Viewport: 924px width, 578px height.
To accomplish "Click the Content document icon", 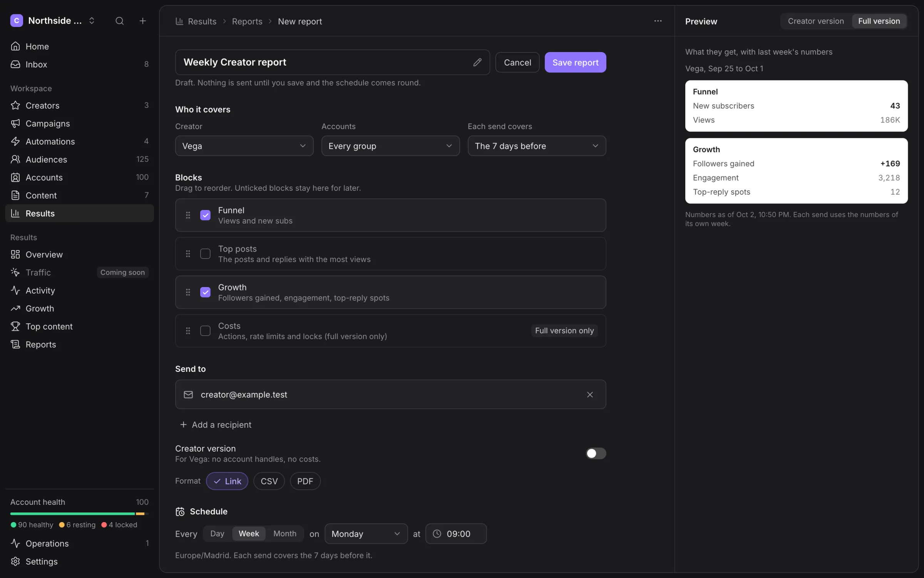I will (15, 195).
